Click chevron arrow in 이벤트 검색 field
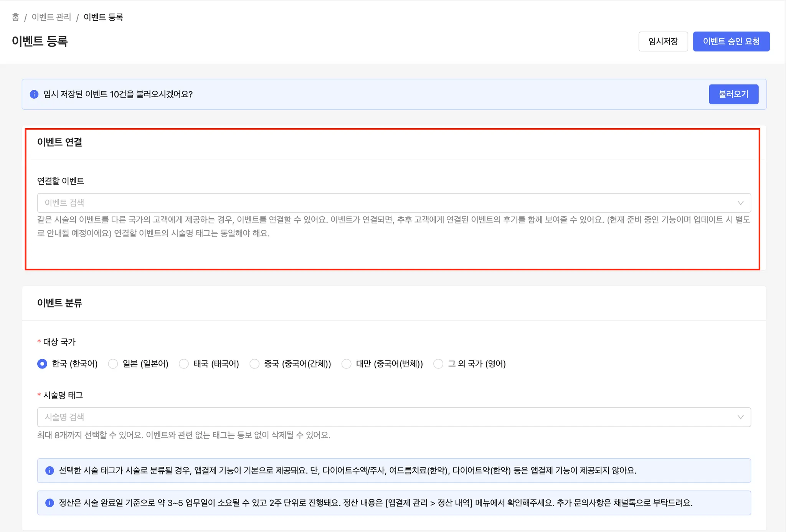The height and width of the screenshot is (532, 786). [740, 203]
